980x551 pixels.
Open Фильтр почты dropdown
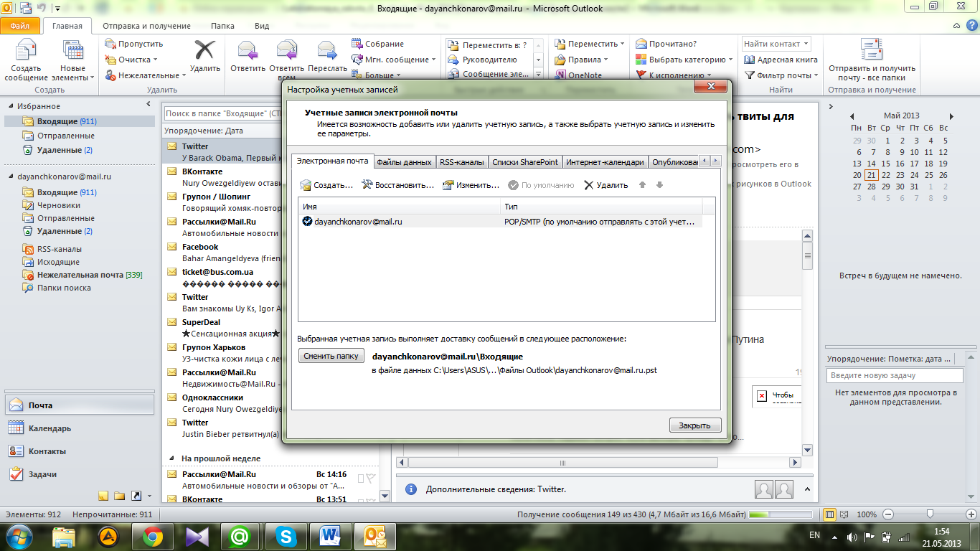point(781,75)
